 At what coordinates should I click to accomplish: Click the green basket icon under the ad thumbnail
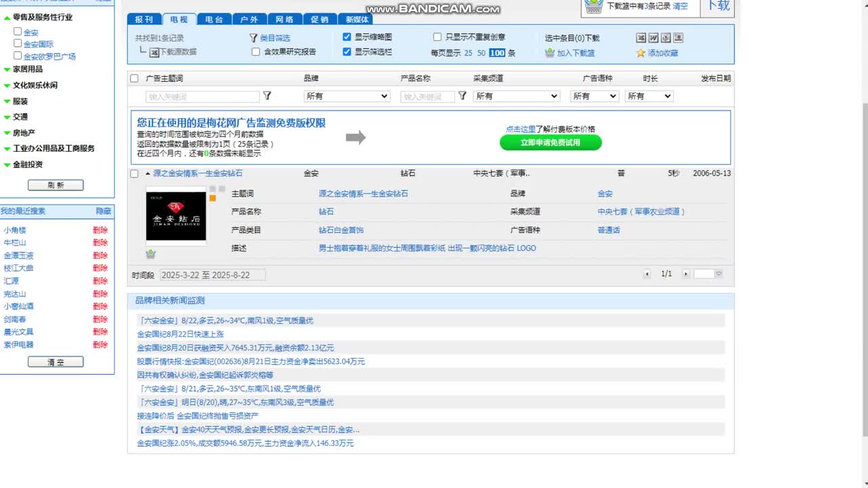coord(151,253)
